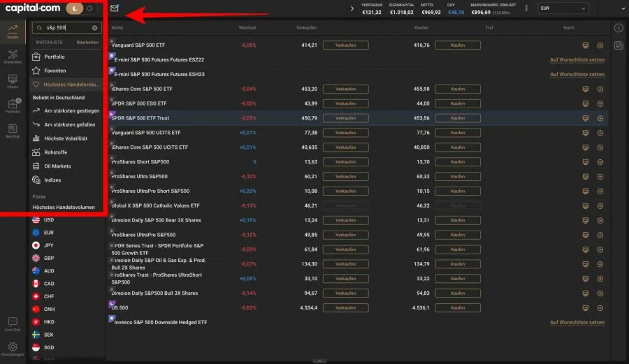This screenshot has width=629, height=364.
Task: Click Kaufen for Vanguard S&P 500 ETF
Action: [x=458, y=45]
